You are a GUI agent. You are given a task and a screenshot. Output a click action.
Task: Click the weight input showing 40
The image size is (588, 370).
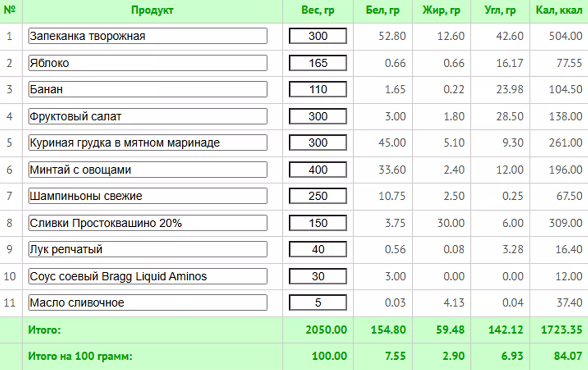[318, 249]
